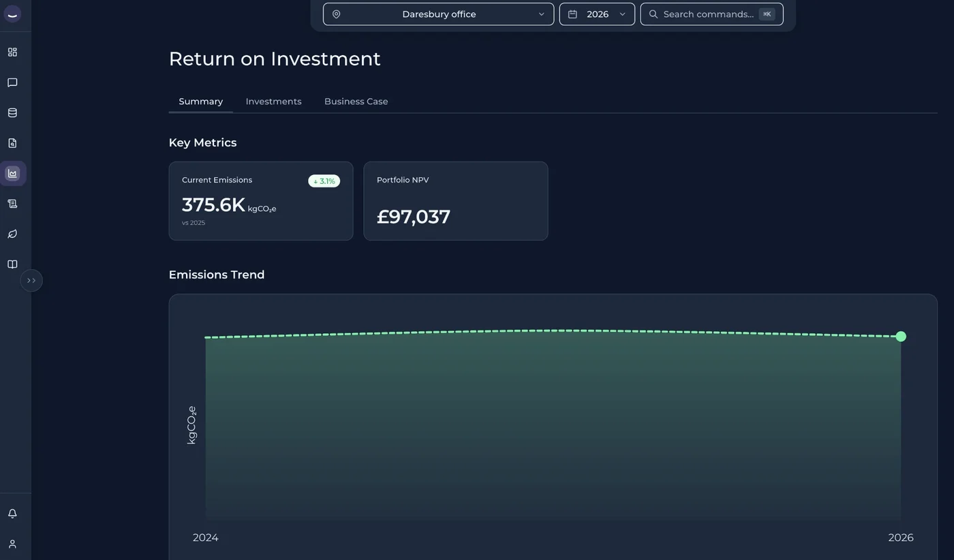Switch to the Investments tab
This screenshot has height=560, width=954.
tap(273, 102)
